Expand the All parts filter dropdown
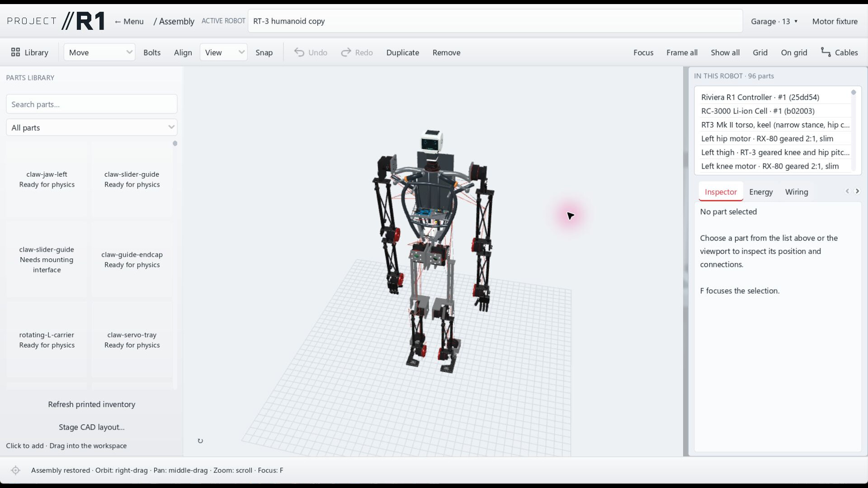The height and width of the screenshot is (488, 868). coord(92,127)
